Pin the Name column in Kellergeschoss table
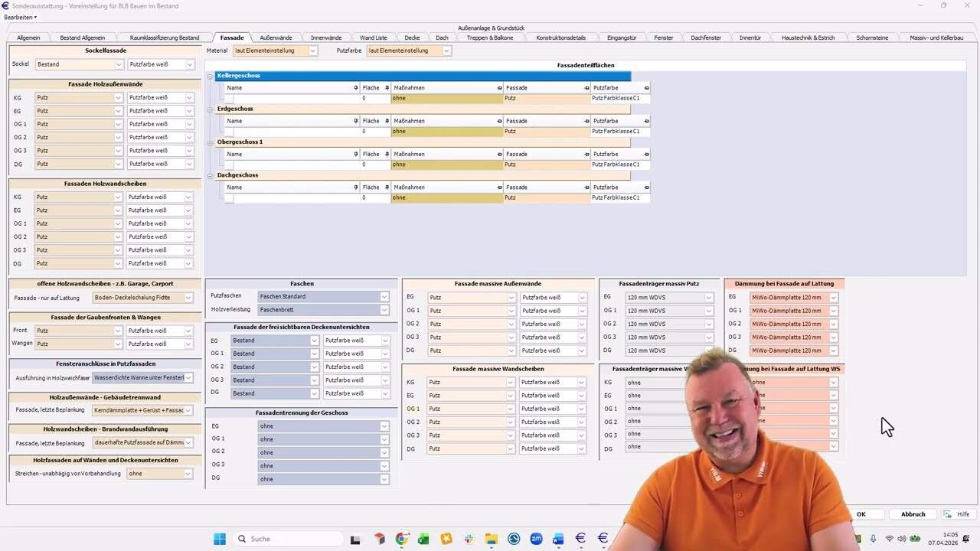This screenshot has width=980, height=551. [x=356, y=88]
